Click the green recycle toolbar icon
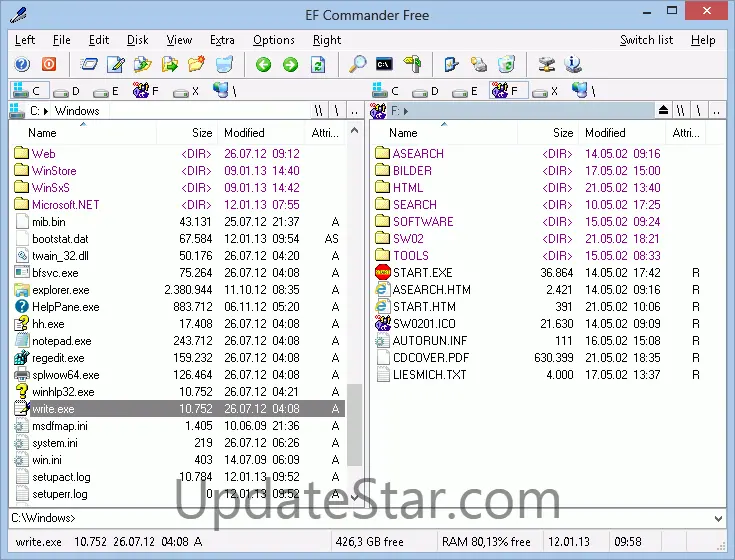Image resolution: width=735 pixels, height=560 pixels. click(x=506, y=64)
